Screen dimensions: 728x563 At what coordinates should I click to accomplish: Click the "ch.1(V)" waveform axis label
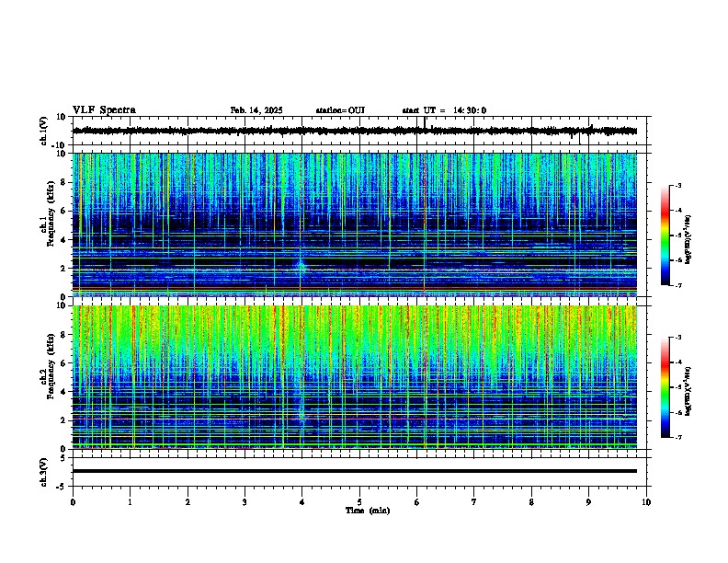pyautogui.click(x=44, y=131)
